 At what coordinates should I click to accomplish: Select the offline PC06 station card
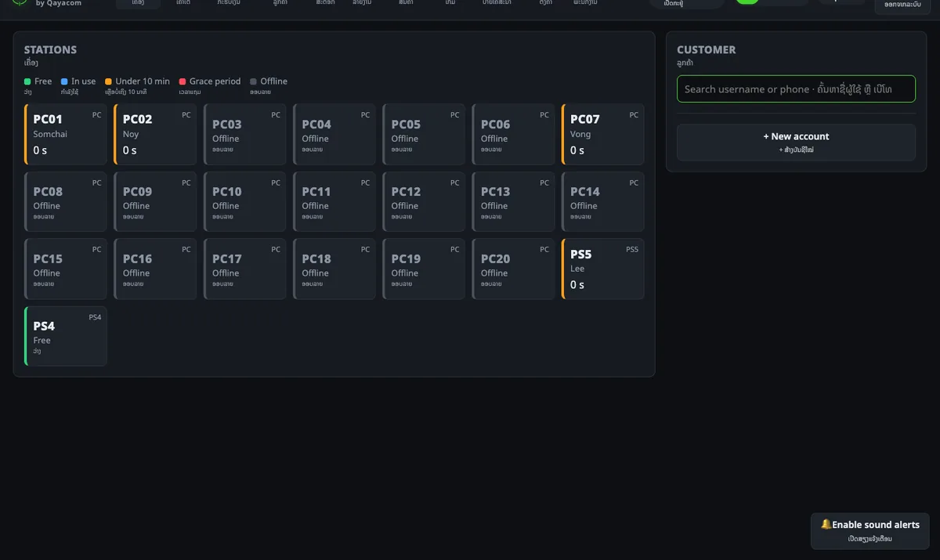pos(514,135)
